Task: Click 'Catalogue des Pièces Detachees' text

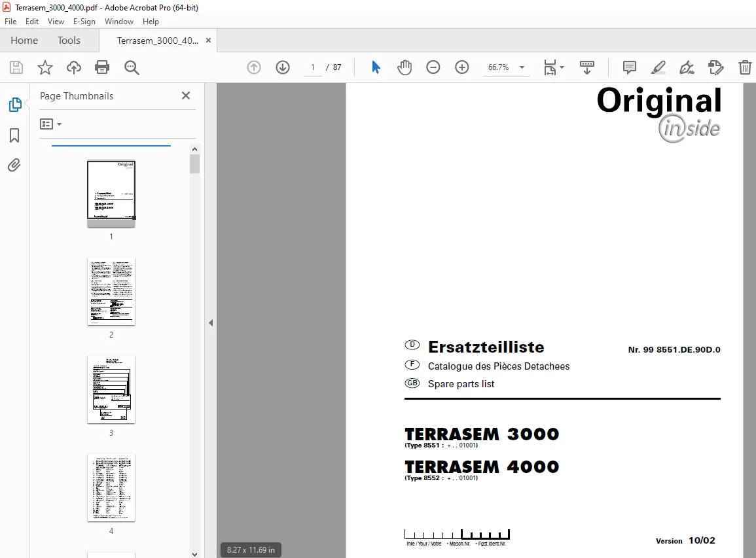Action: [x=499, y=366]
